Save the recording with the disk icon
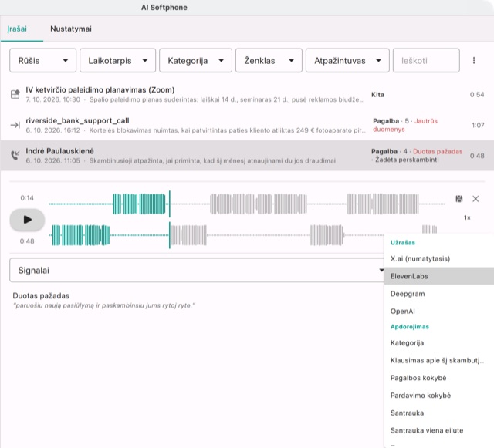This screenshot has width=494, height=448. pos(459,199)
